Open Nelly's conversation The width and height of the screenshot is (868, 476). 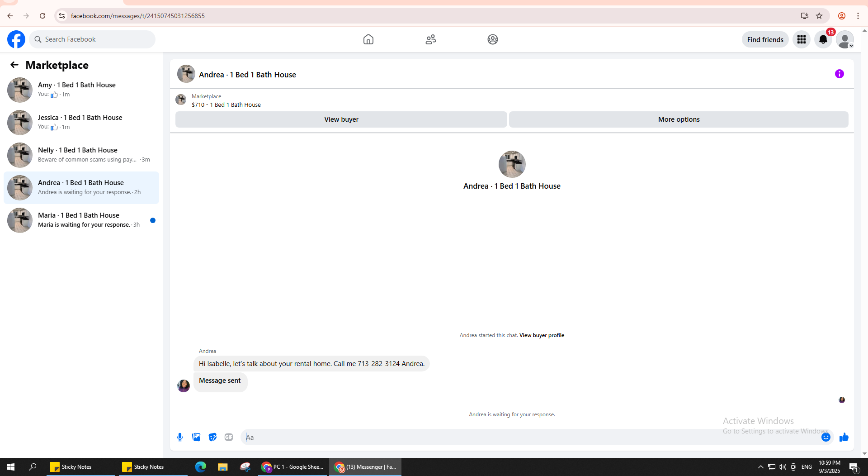pyautogui.click(x=81, y=155)
